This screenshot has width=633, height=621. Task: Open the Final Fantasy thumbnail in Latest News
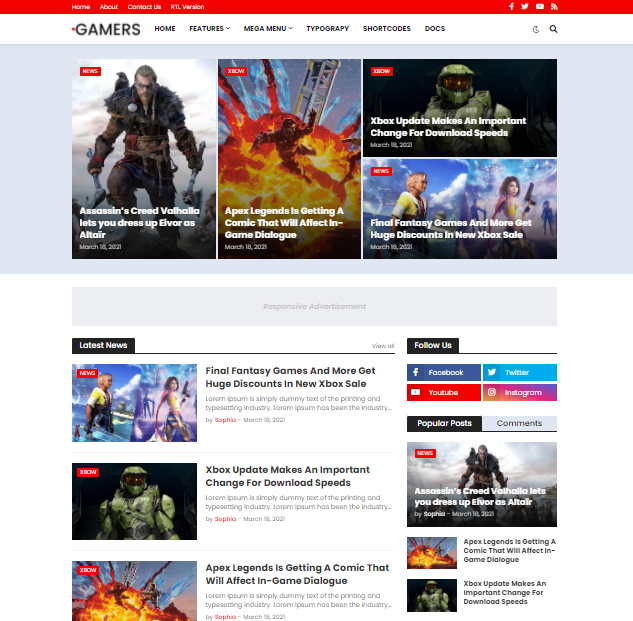pyautogui.click(x=134, y=403)
